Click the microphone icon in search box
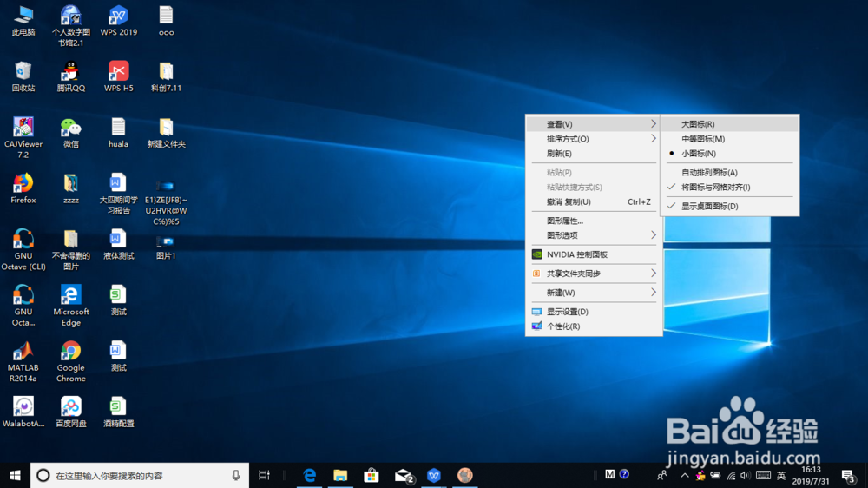Image resolution: width=868 pixels, height=488 pixels. [x=236, y=475]
